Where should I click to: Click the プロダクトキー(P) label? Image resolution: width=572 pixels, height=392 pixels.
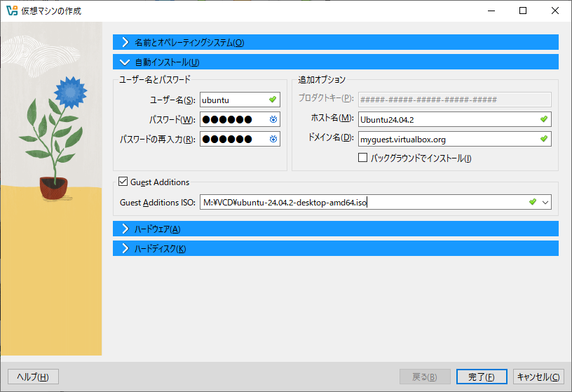pyautogui.click(x=326, y=98)
